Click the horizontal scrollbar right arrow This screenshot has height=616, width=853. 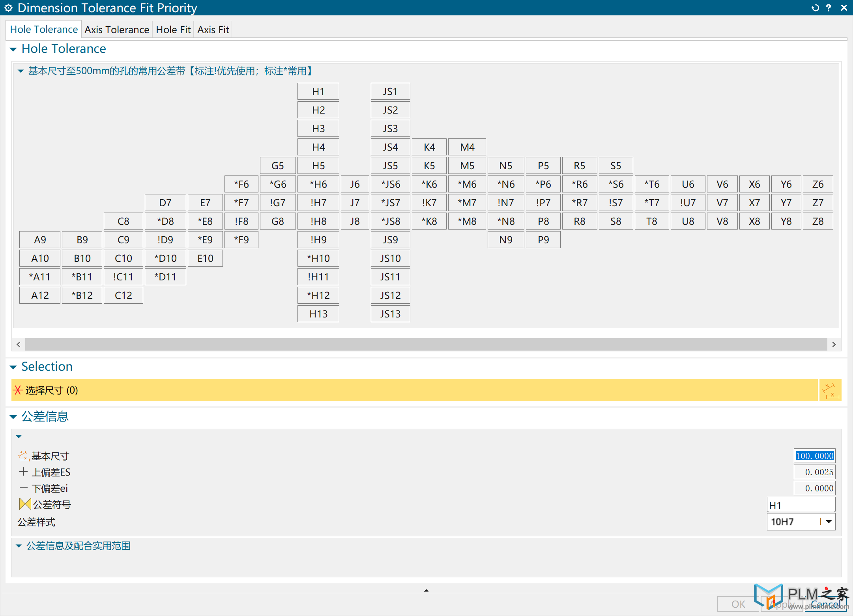coord(834,344)
